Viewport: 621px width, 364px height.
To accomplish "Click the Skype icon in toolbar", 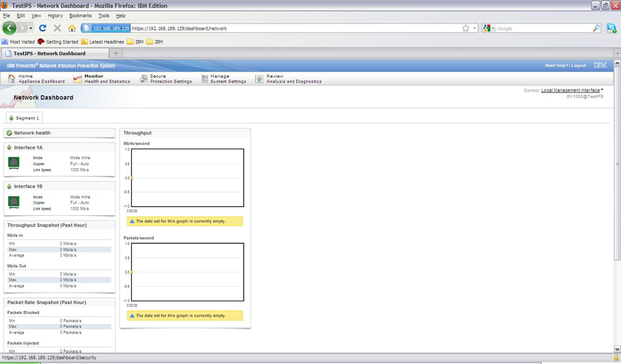I will click(611, 28).
